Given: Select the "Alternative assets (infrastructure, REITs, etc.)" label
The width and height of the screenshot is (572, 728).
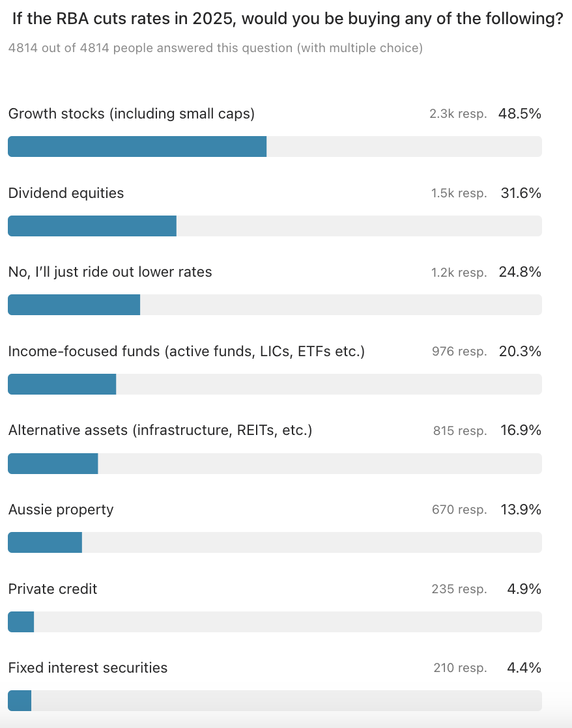Looking at the screenshot, I should [x=160, y=430].
